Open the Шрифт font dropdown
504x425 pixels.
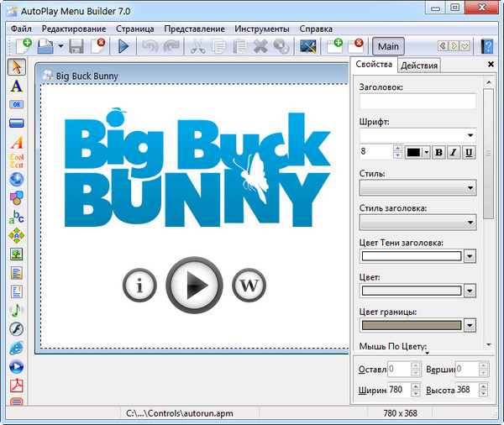[470, 134]
